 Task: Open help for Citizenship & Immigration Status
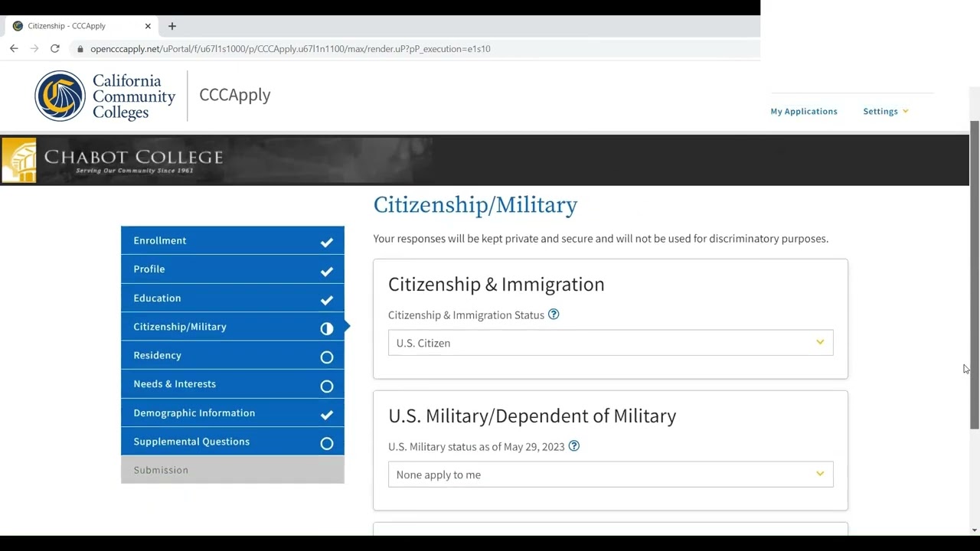(x=554, y=315)
